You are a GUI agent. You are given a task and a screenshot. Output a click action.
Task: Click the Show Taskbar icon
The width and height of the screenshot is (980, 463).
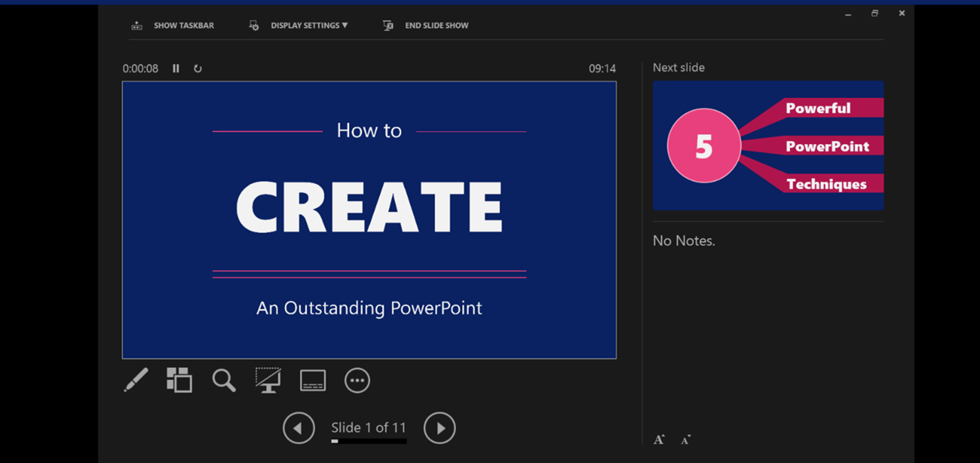pos(136,25)
